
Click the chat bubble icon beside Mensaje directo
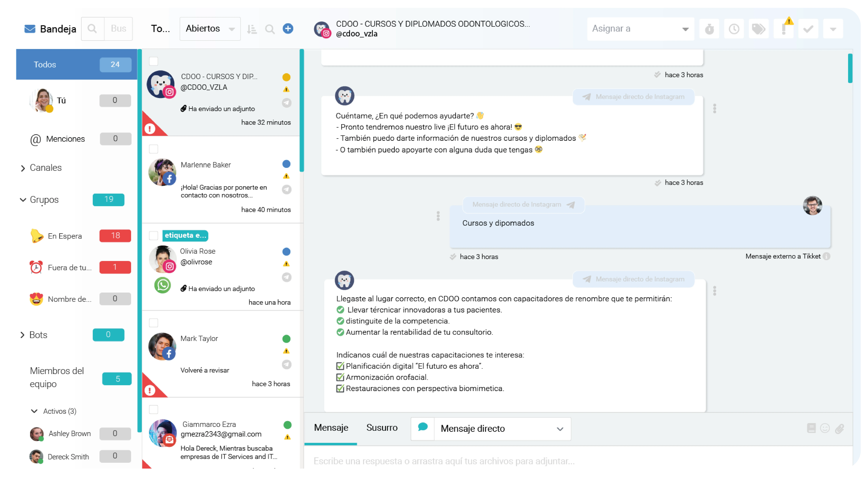point(423,427)
